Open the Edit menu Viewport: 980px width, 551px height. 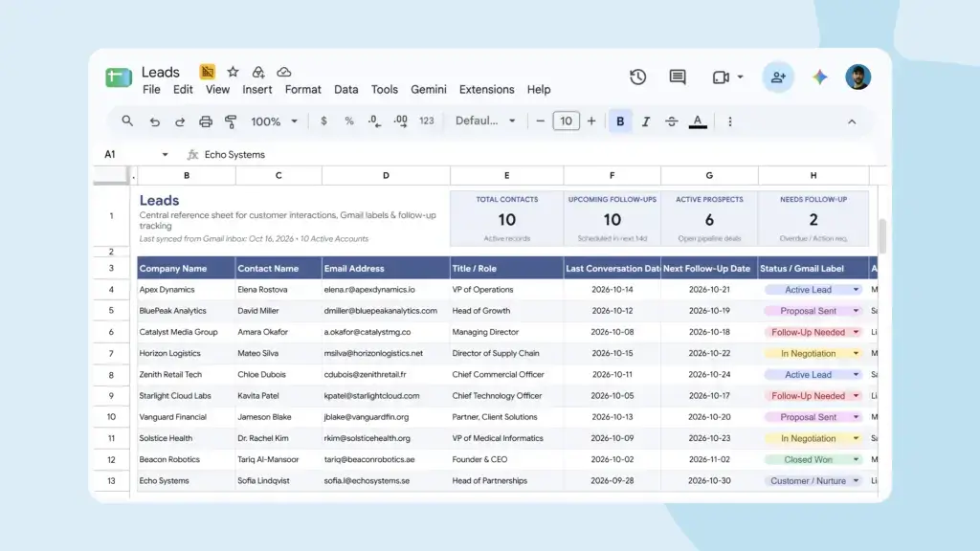coord(183,89)
